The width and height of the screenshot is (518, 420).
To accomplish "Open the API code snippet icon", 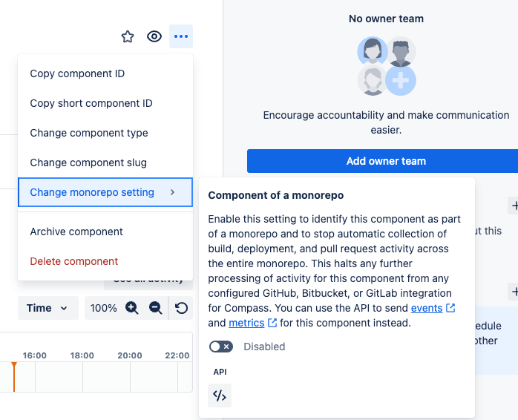I will [x=220, y=396].
